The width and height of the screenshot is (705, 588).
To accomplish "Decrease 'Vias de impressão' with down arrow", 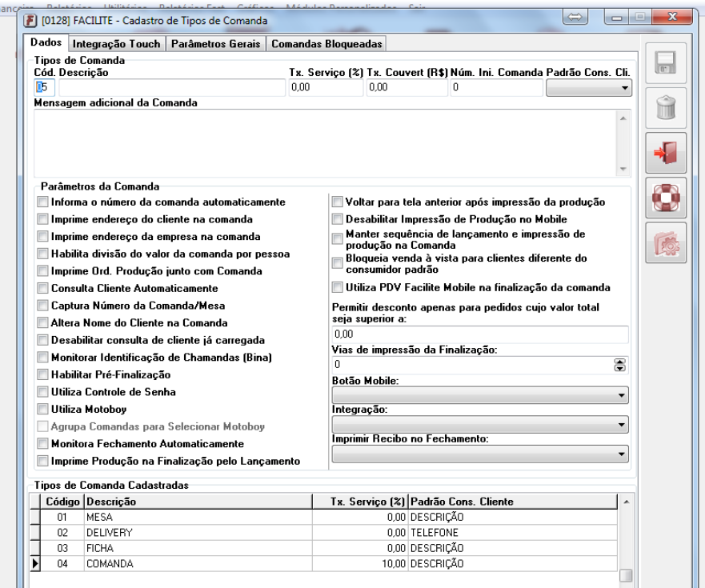I will click(x=620, y=368).
